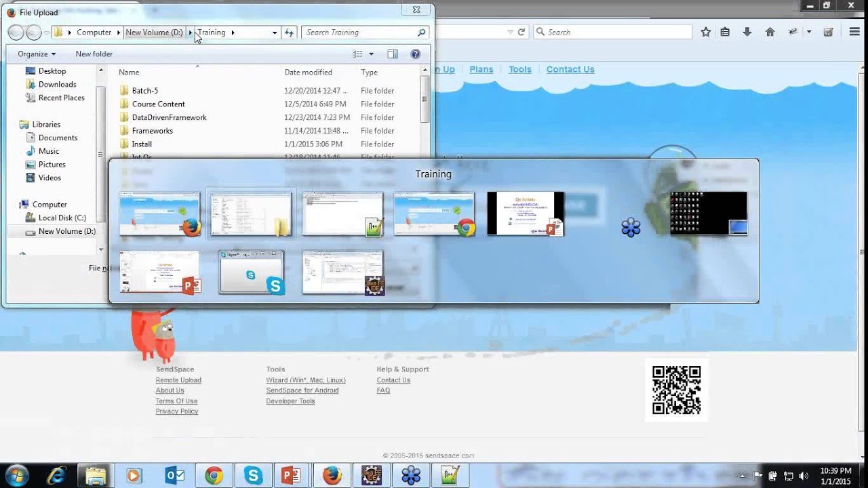Screen dimensions: 868x488
Task: Open the Privacy Policy footer link
Action: [177, 411]
